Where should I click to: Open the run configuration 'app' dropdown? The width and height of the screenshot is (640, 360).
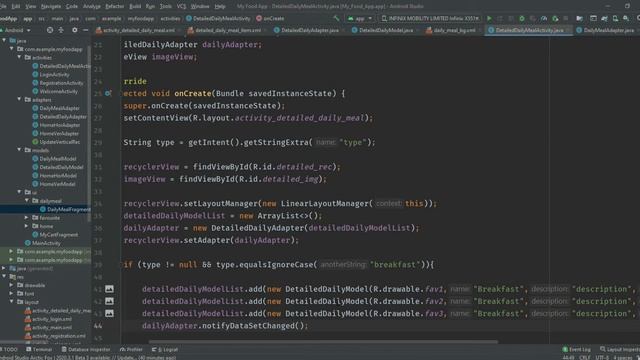point(360,18)
